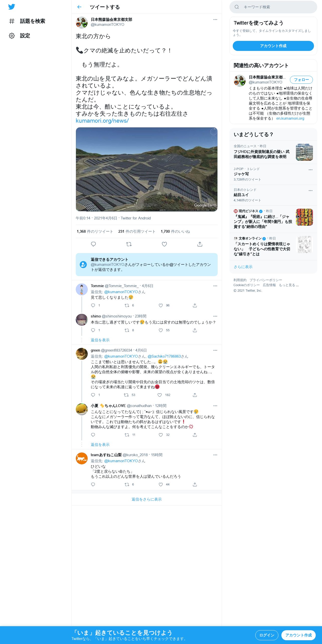Viewport: 322px width, 644px height.
Task: Follow 日本熊森協会東京都支部 with フォロー button
Action: pyautogui.click(x=301, y=80)
